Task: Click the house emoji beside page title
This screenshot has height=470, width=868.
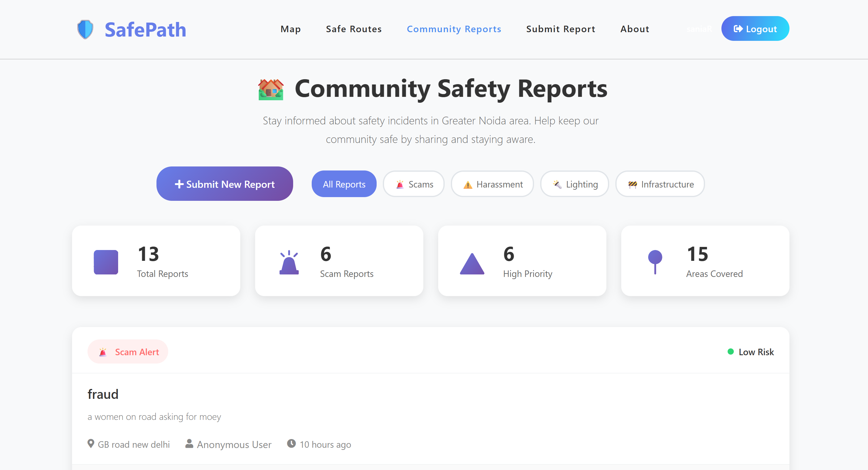Action: tap(271, 89)
